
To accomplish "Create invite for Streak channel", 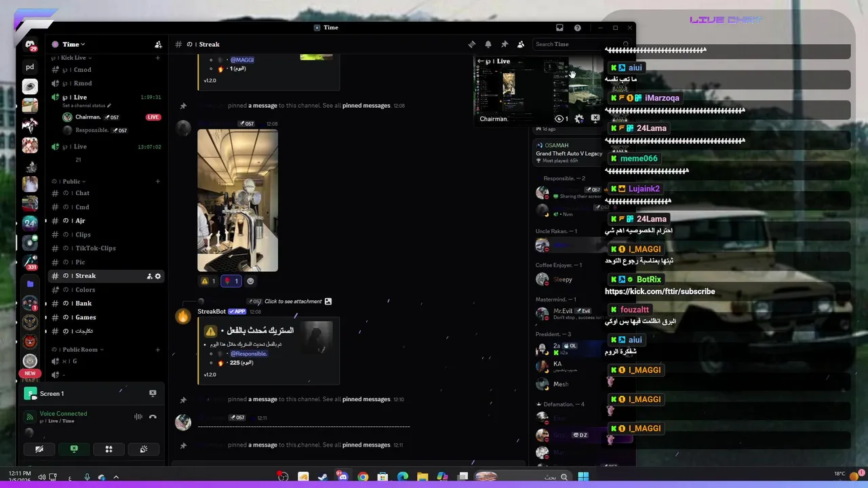I will coord(149,276).
